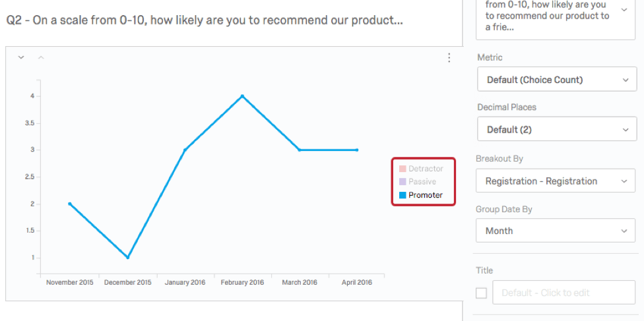
Task: Click the Title text input field
Action: coord(563,293)
